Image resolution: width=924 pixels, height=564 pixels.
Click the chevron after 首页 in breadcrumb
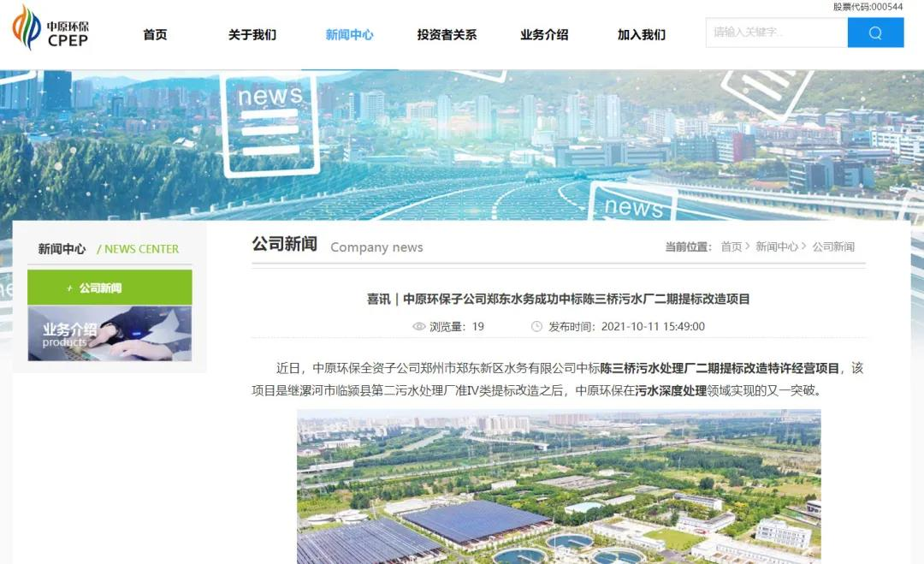pos(748,246)
